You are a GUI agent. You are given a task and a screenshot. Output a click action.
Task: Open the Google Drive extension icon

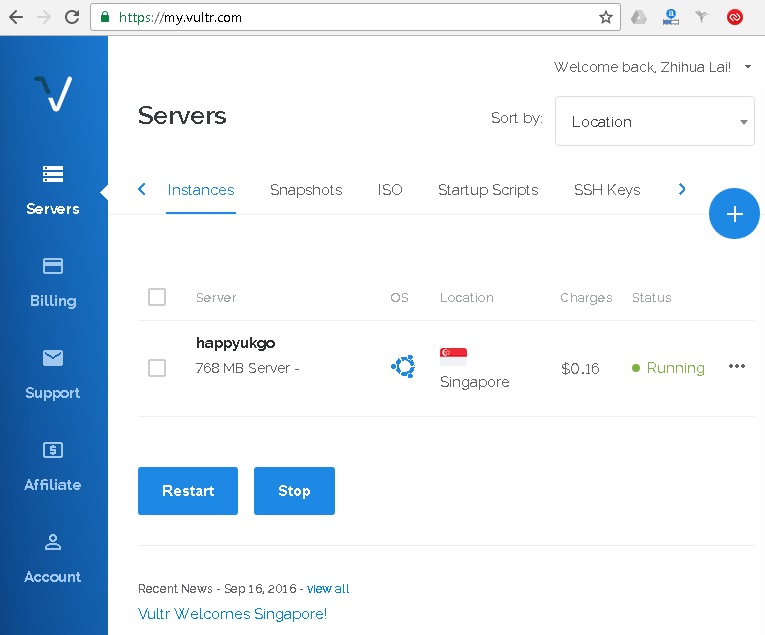pyautogui.click(x=639, y=18)
